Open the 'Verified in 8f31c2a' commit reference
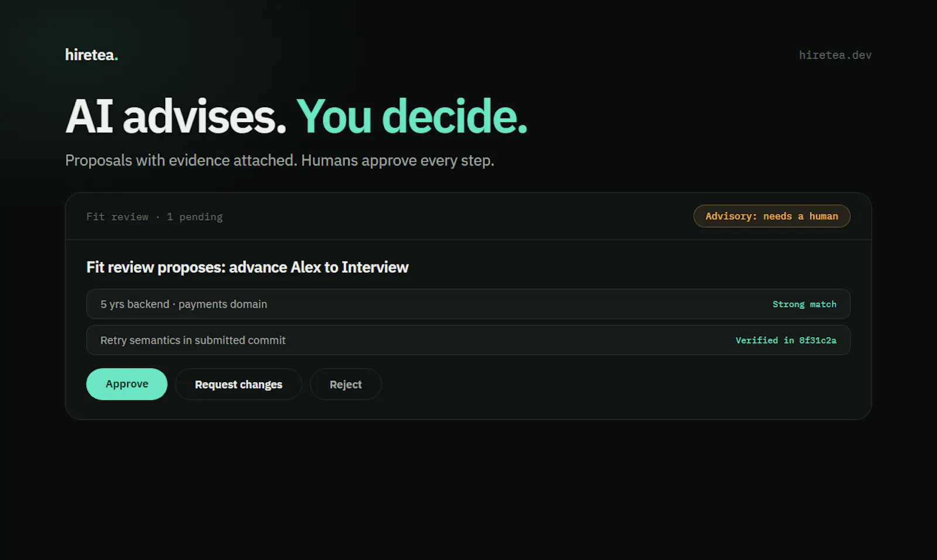937x560 pixels. [x=786, y=340]
